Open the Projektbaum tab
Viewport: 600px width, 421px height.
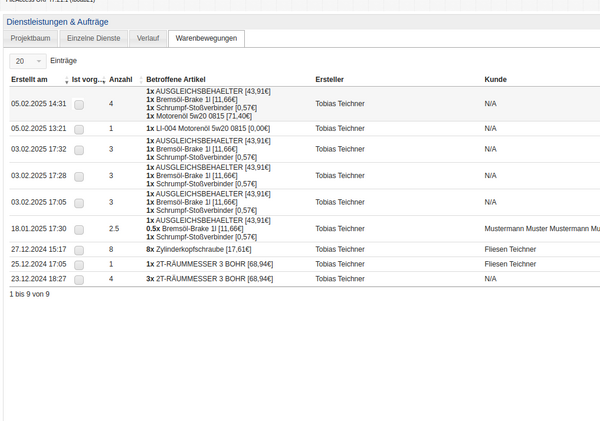pyautogui.click(x=31, y=38)
